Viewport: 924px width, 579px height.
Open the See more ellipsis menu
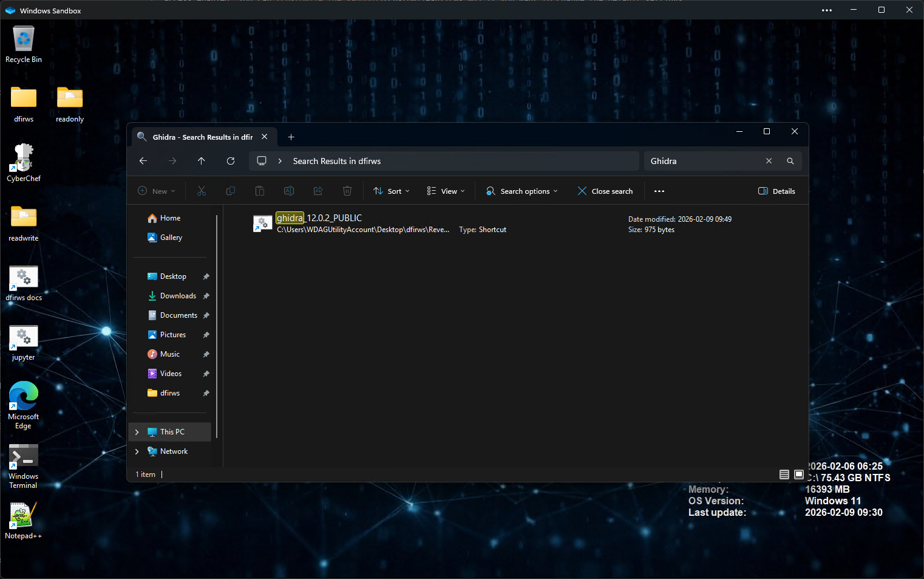(x=659, y=191)
